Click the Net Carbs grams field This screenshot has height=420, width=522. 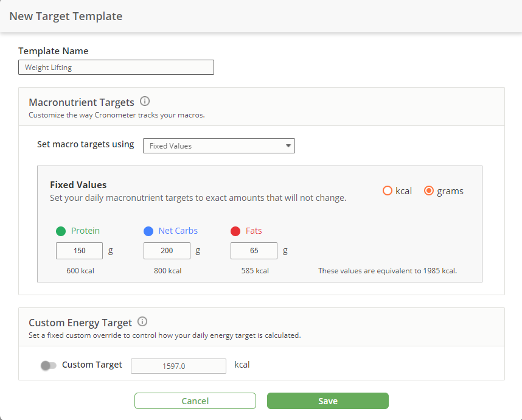click(x=167, y=251)
